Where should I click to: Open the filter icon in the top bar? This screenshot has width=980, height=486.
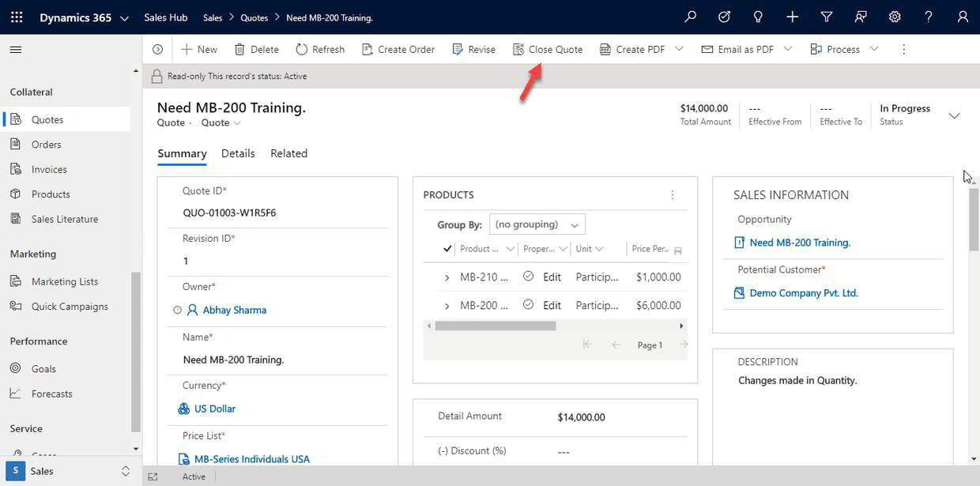(826, 16)
